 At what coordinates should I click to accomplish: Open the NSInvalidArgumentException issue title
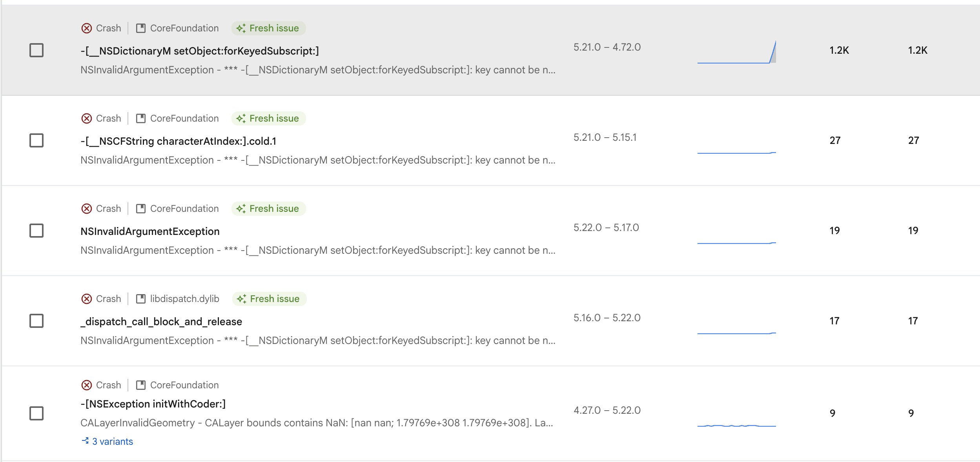coord(150,231)
